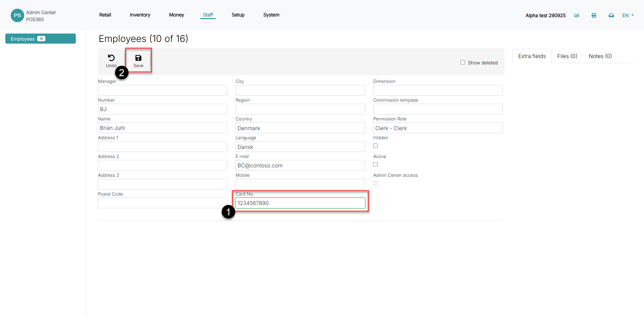Click the Address 1 input field
Screen dimensions: 644x317
coord(163,147)
